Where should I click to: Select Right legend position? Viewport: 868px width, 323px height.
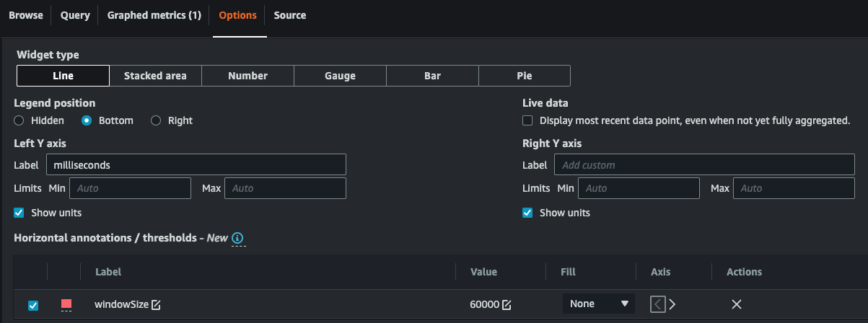click(156, 120)
